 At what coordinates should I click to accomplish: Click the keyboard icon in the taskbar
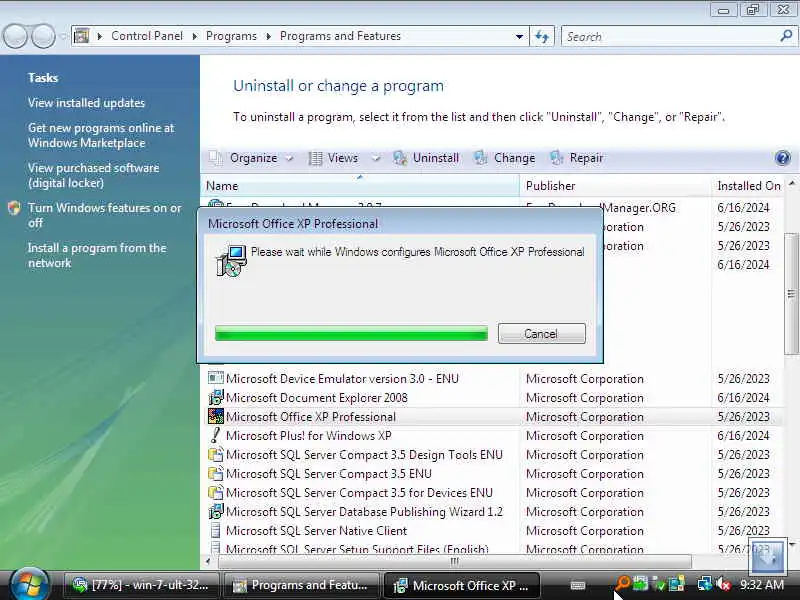(x=578, y=585)
